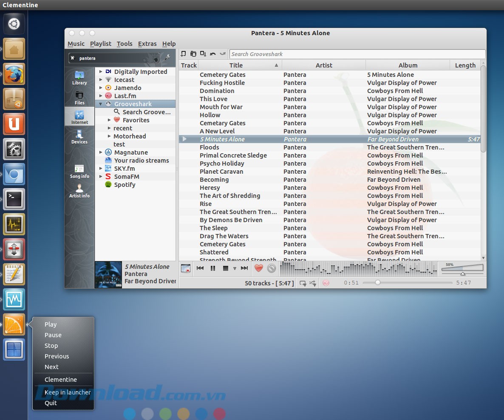The height and width of the screenshot is (420, 504).
Task: Undo the last playlist change
Action: point(213,54)
